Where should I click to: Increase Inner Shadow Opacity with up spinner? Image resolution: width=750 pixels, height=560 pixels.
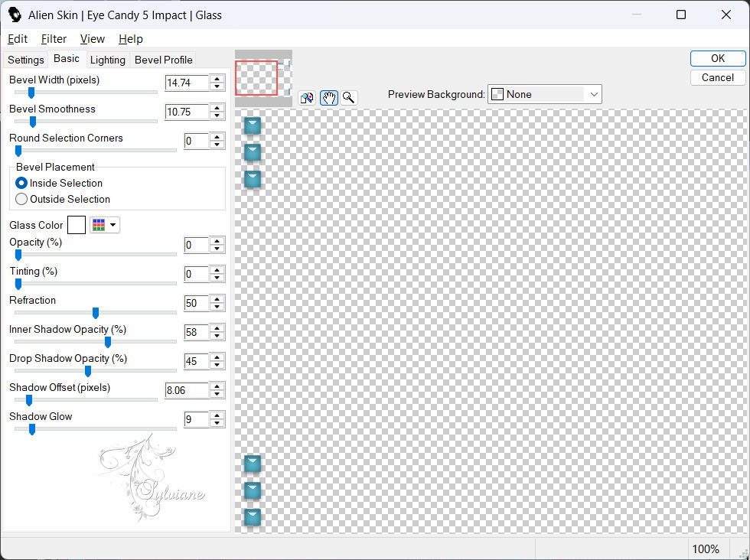click(x=217, y=328)
